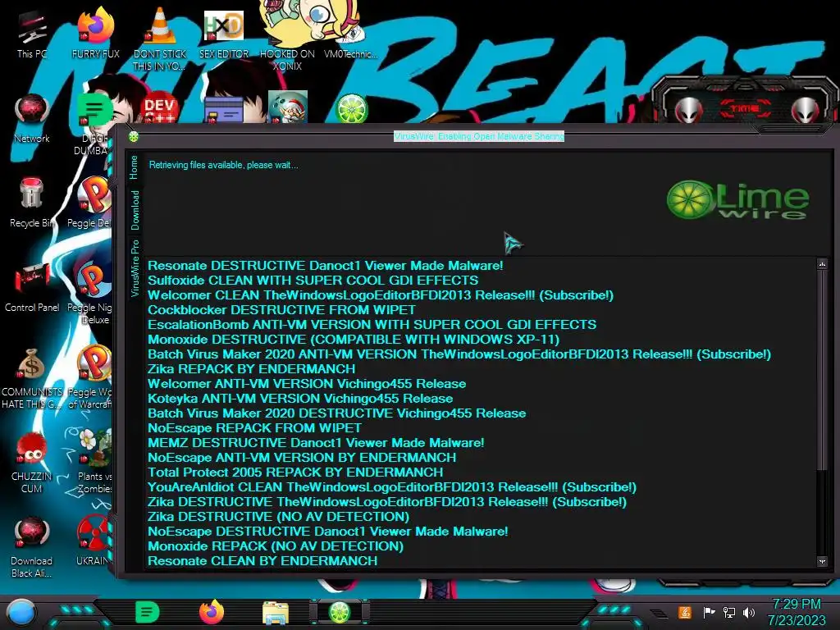The width and height of the screenshot is (840, 630).
Task: Open the network tray icon
Action: click(729, 612)
